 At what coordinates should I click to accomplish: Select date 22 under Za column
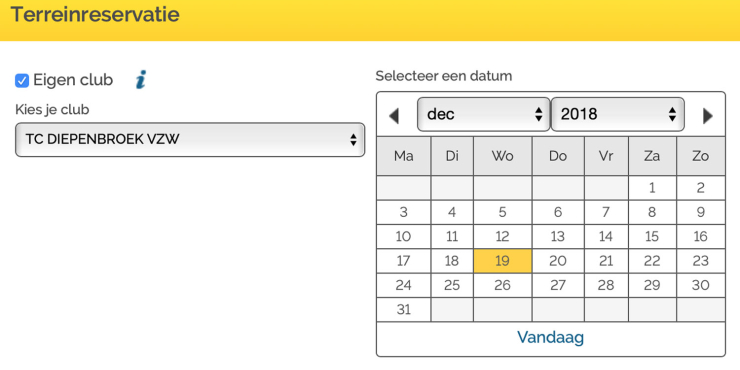pyautogui.click(x=652, y=261)
